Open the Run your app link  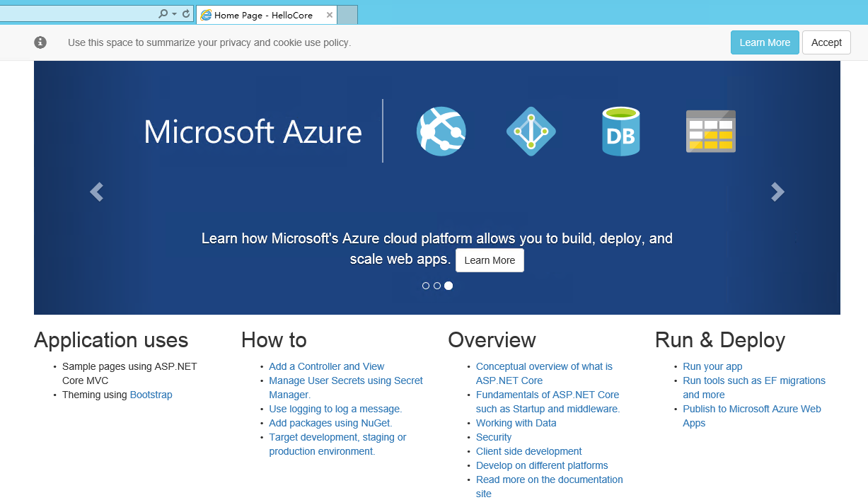(712, 366)
